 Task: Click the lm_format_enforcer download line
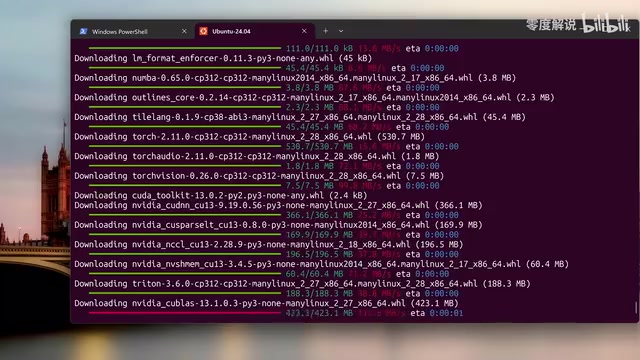point(223,58)
